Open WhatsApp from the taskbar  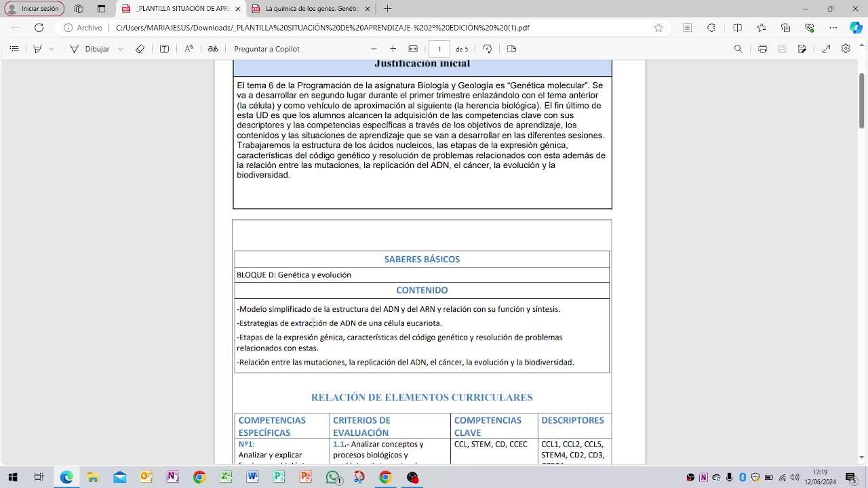332,477
